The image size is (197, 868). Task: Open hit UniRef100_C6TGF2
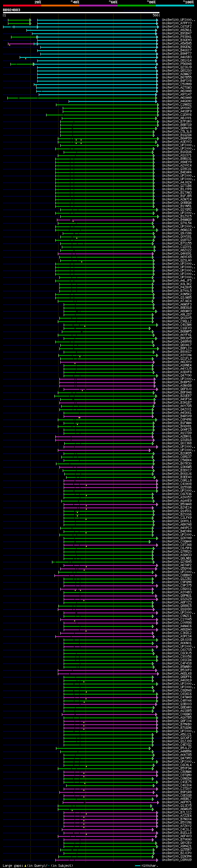coord(177,26)
